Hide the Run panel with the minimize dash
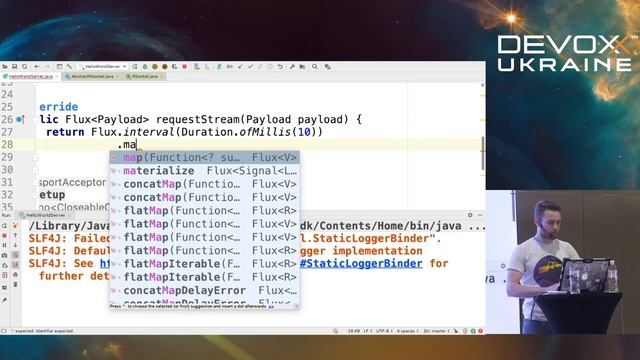 480,215
